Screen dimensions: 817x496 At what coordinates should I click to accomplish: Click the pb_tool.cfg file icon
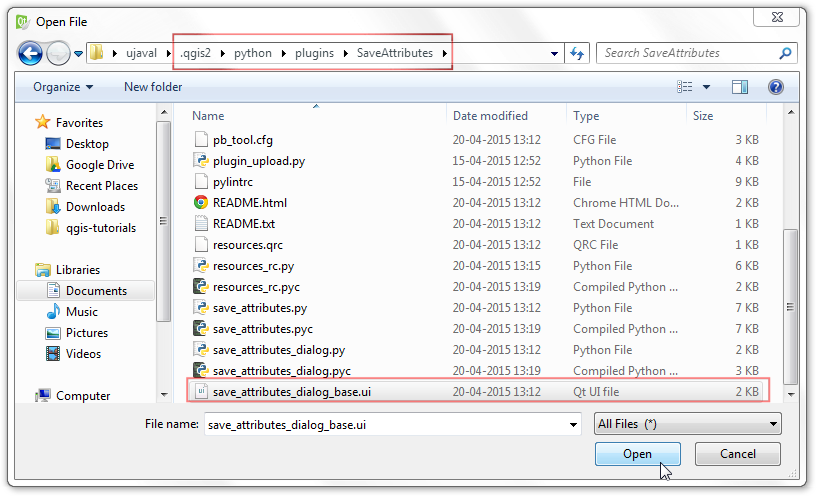coord(201,140)
